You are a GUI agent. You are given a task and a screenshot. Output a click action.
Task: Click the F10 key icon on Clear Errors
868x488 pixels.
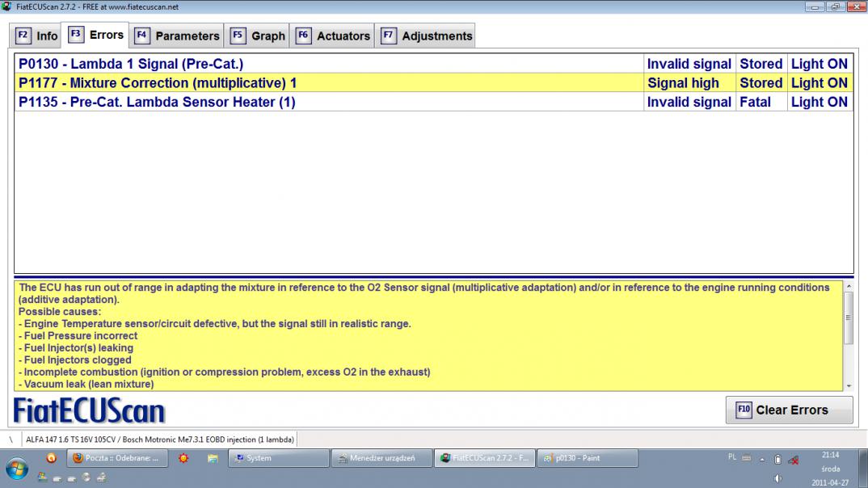click(x=744, y=410)
